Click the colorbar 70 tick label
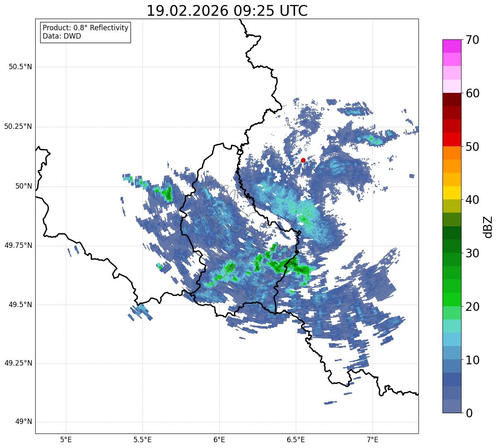Image resolution: width=498 pixels, height=448 pixels. 473,40
